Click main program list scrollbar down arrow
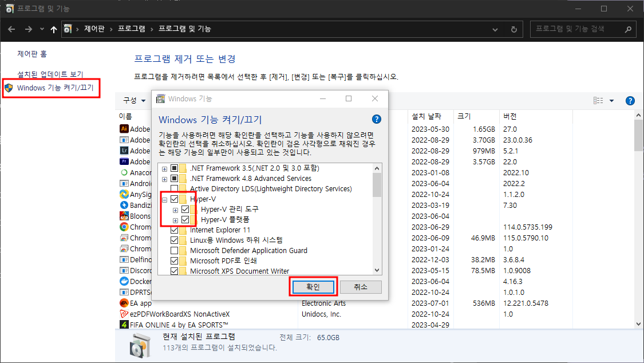The width and height of the screenshot is (644, 363). tap(638, 323)
